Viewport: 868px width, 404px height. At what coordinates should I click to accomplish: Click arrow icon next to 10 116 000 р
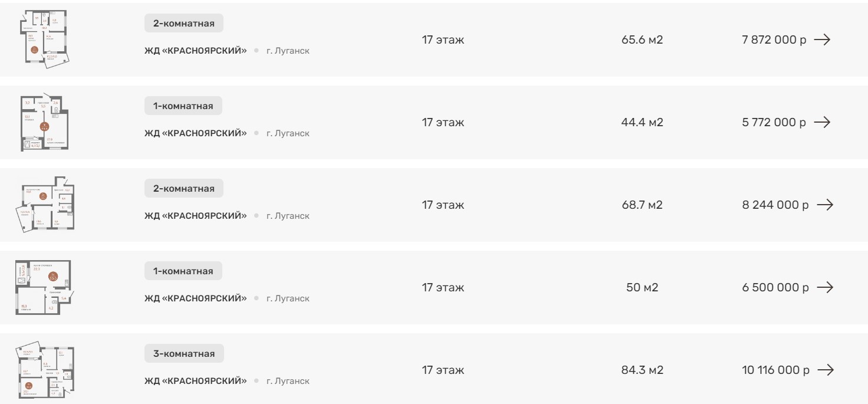pyautogui.click(x=826, y=370)
